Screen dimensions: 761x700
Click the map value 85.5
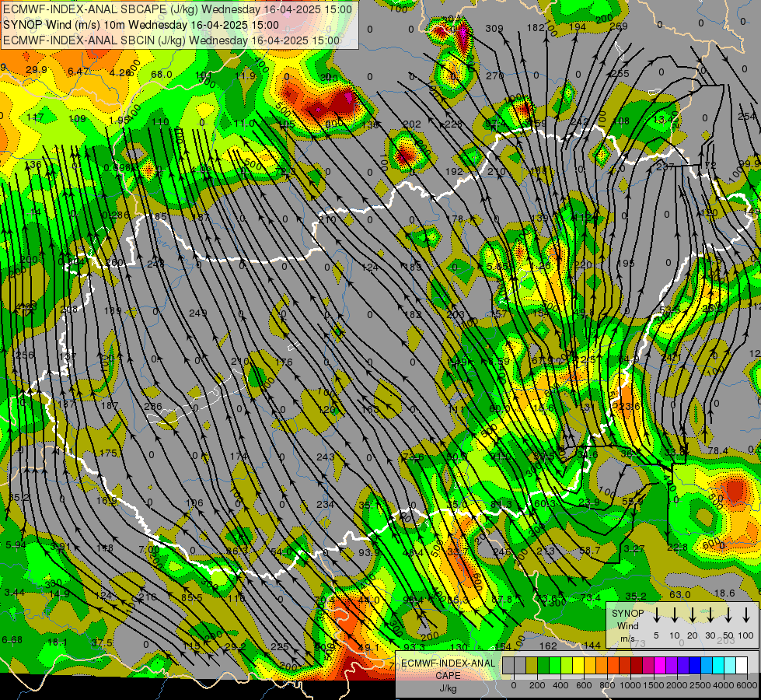tap(192, 597)
